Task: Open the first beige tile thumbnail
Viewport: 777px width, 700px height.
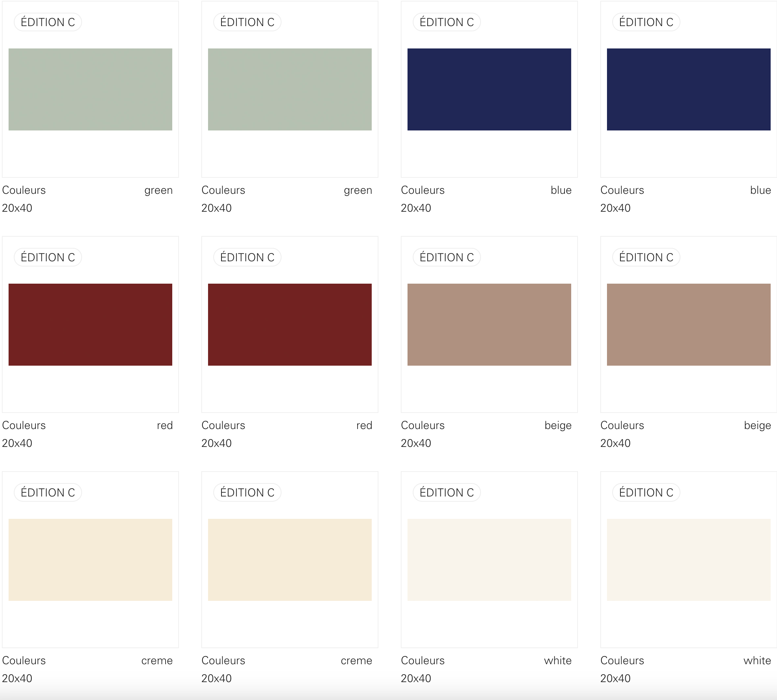Action: (489, 325)
